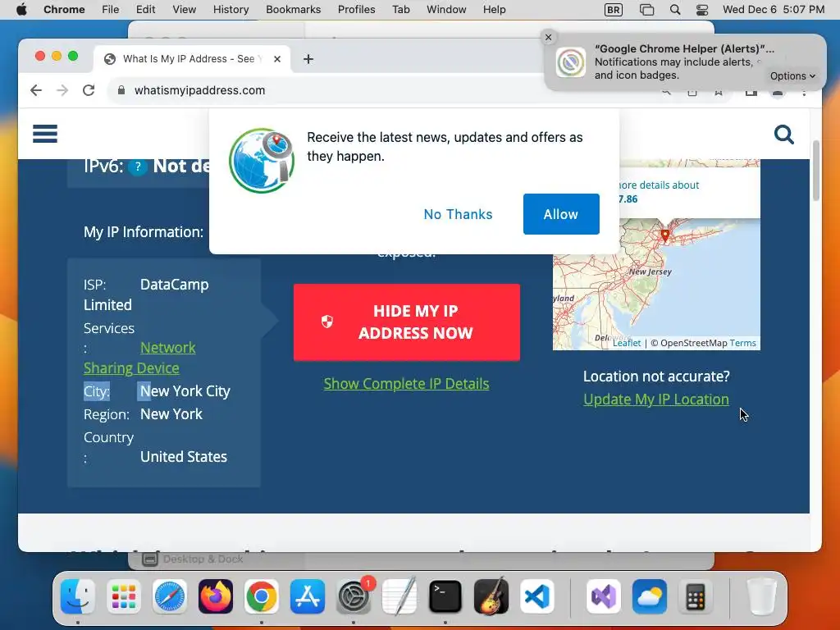Open TextEdit from the Dock
Viewport: 840px width, 630px height.
(399, 596)
